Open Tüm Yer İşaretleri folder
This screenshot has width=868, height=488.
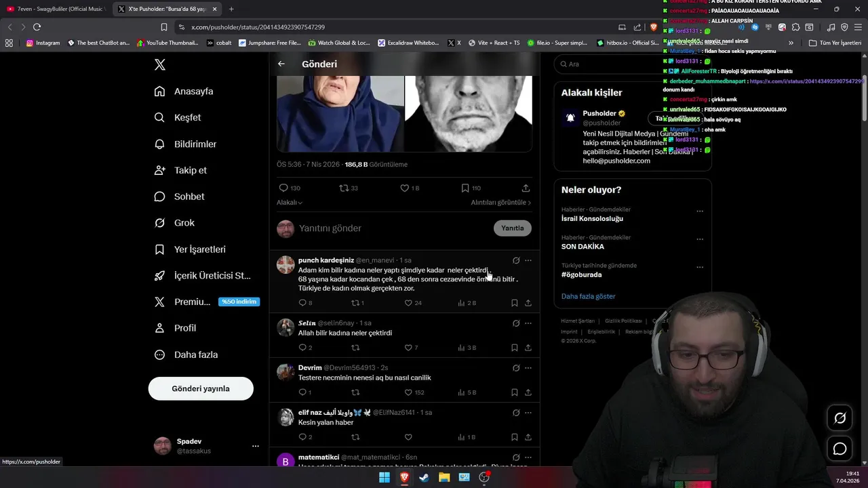[835, 43]
